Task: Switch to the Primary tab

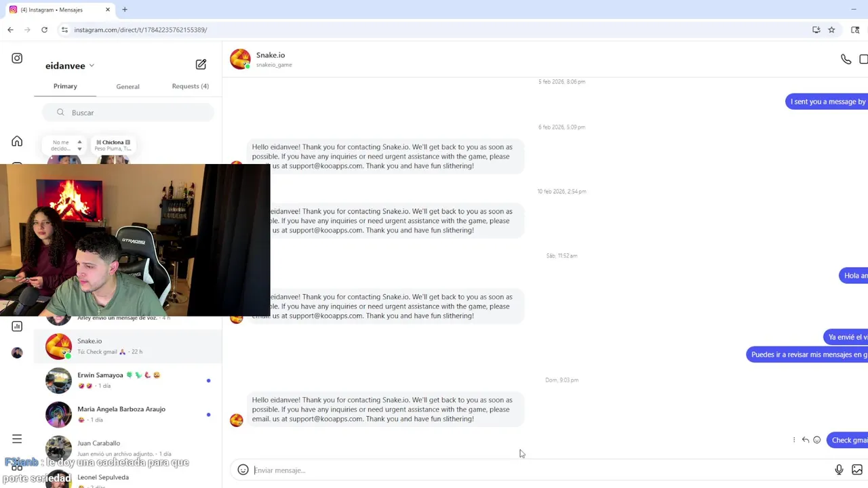Action: [65, 86]
